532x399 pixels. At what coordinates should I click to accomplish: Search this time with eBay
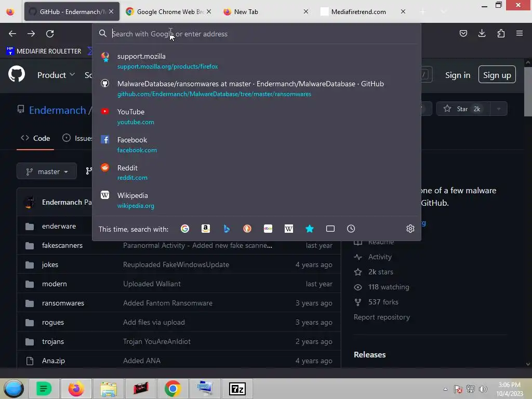coord(268,229)
